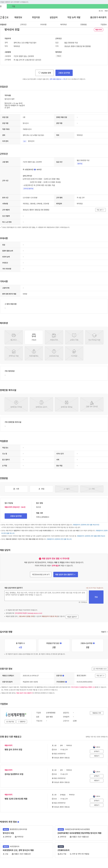Jump to the 복리후생 section tab
This screenshot has width=108, height=868.
tap(63, 25)
